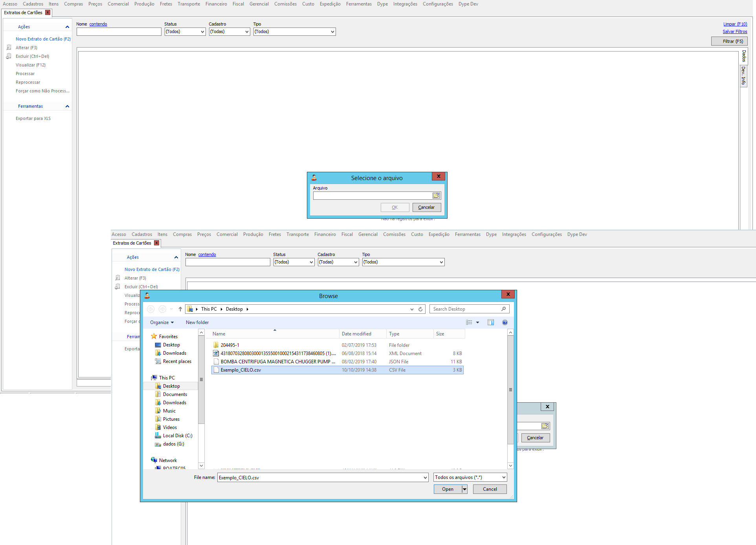Click the Salvar Filtros link
Screen dimensions: 756x545
pos(735,31)
